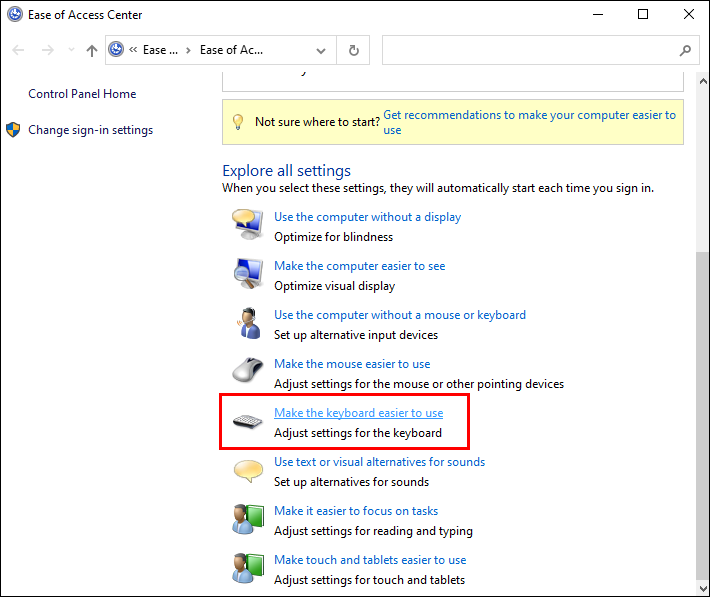This screenshot has height=597, width=710.
Task: Expand the breadcrumb double-chevron in address bar
Action: 133,50
